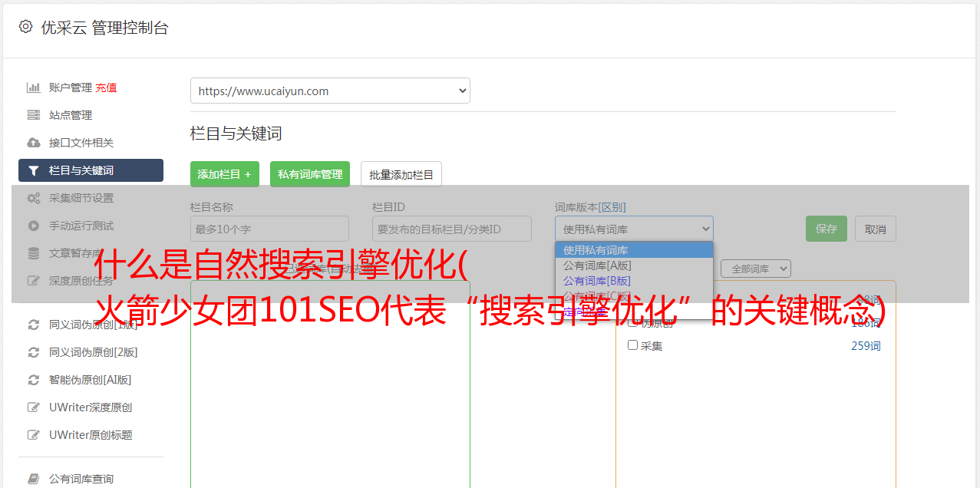Click the edit icon for UWriter原创标题

click(33, 435)
